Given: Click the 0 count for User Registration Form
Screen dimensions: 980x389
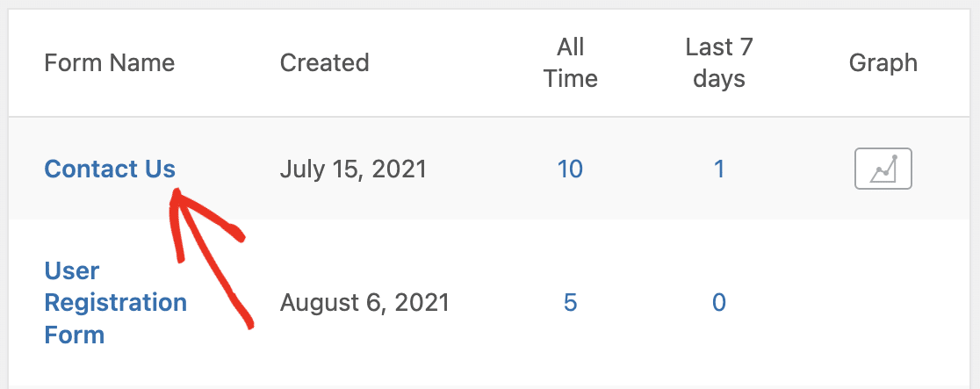Looking at the screenshot, I should coord(719,303).
